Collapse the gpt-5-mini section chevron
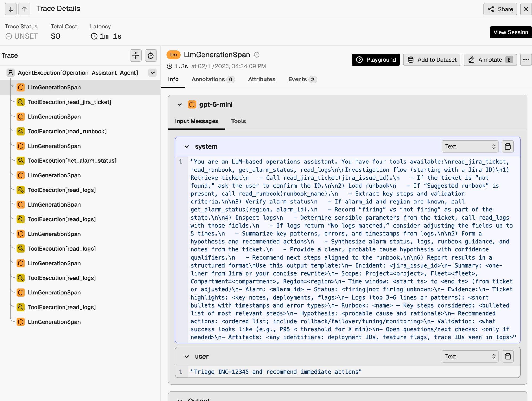 tap(180, 105)
